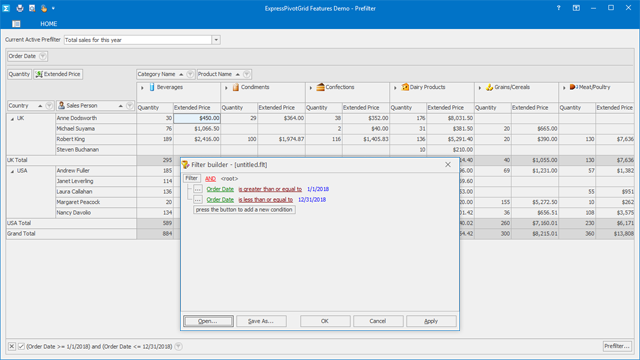Collapse the UK country row

(x=12, y=119)
